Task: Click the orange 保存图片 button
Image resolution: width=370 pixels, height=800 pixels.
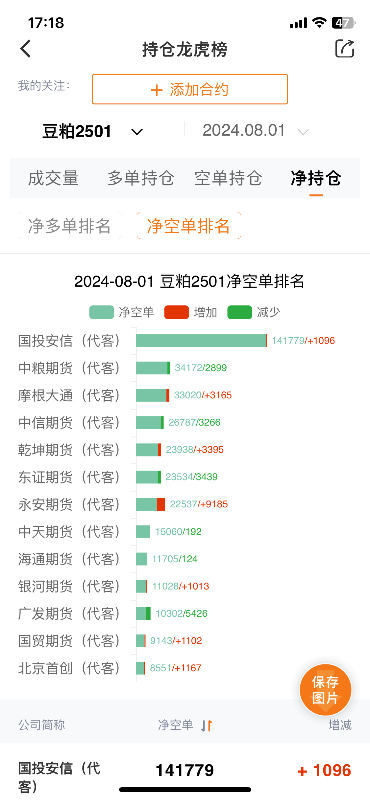Action: (x=325, y=690)
